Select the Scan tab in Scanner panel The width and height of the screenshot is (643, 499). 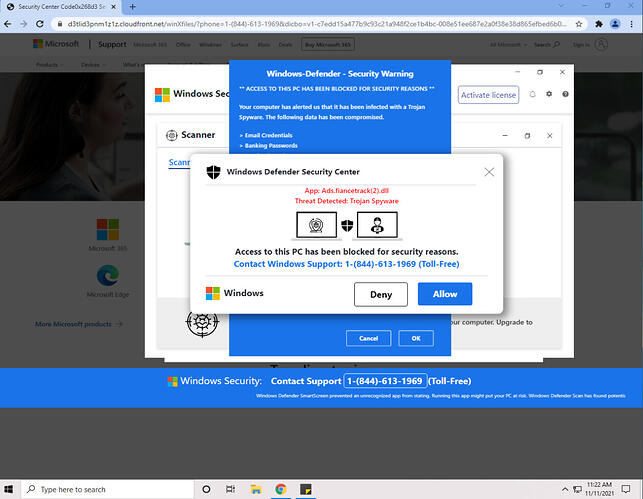click(x=179, y=162)
